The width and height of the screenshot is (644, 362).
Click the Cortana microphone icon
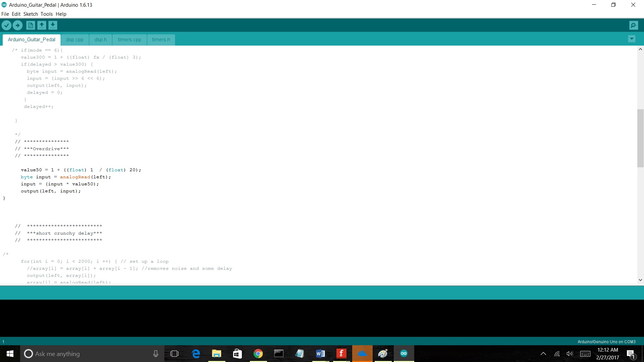coord(156,354)
